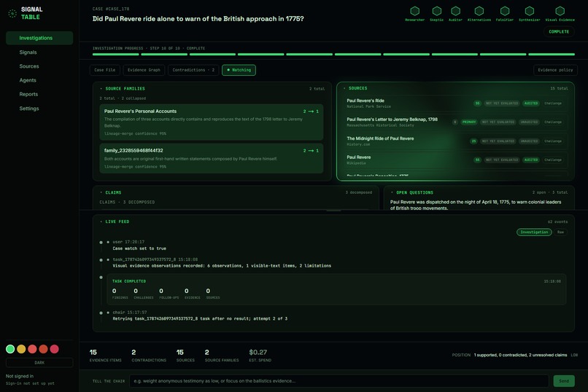Image resolution: width=588 pixels, height=392 pixels.
Task: Click UNAUDITED badge on Belknap letter row
Action: point(529,122)
